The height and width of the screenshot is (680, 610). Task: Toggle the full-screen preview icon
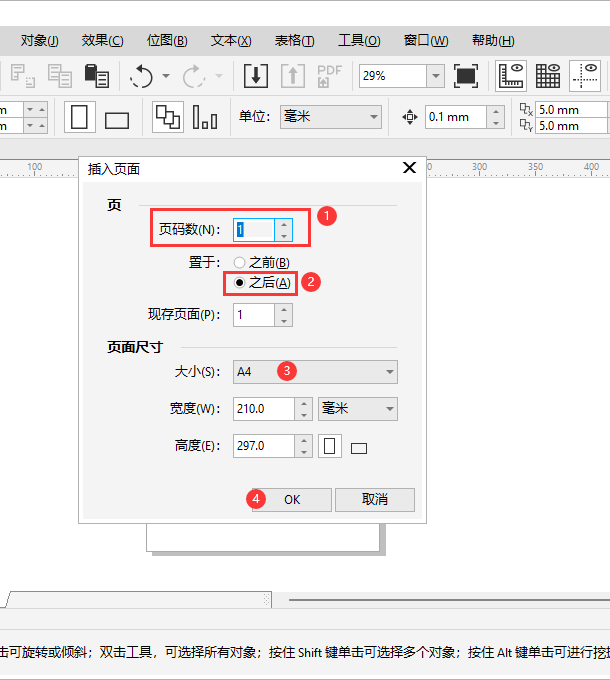pos(465,76)
